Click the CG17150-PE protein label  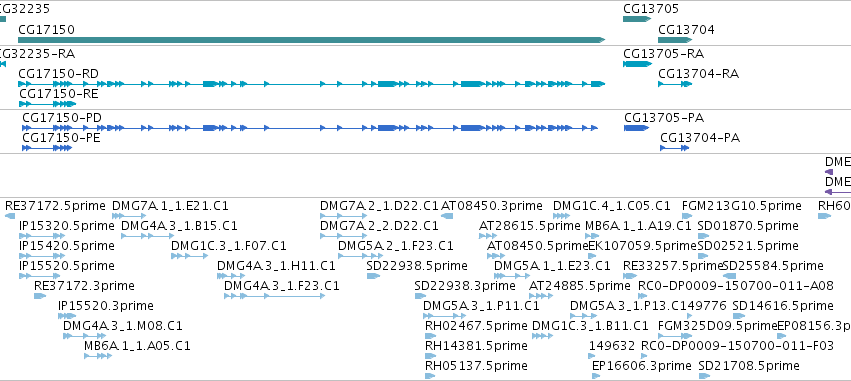[x=61, y=138]
